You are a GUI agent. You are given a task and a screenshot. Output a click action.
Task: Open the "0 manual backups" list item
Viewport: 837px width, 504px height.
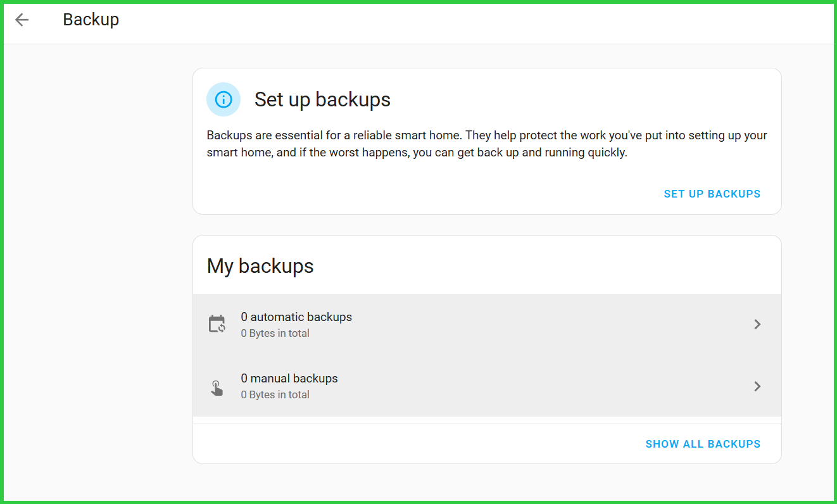click(x=289, y=379)
